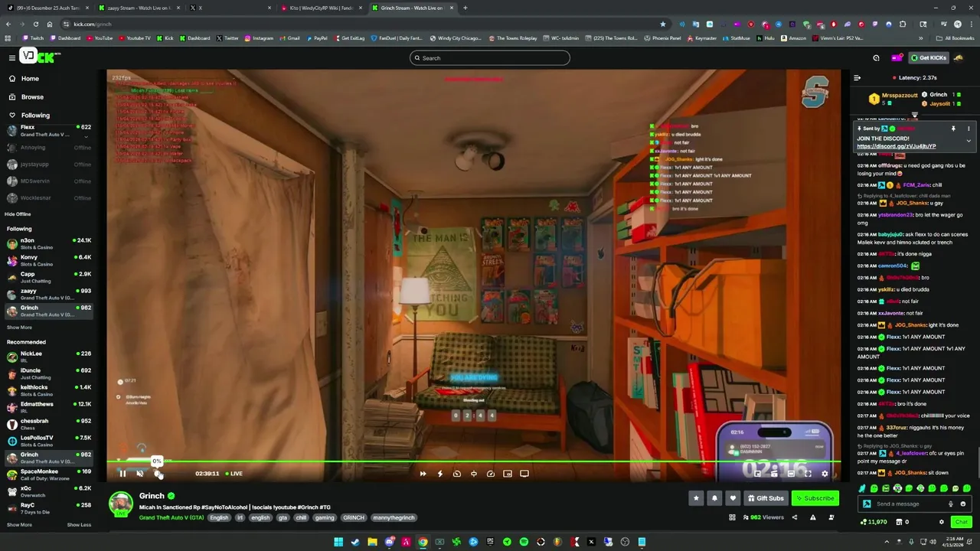
Task: Click the green Subscribe button
Action: tap(815, 498)
